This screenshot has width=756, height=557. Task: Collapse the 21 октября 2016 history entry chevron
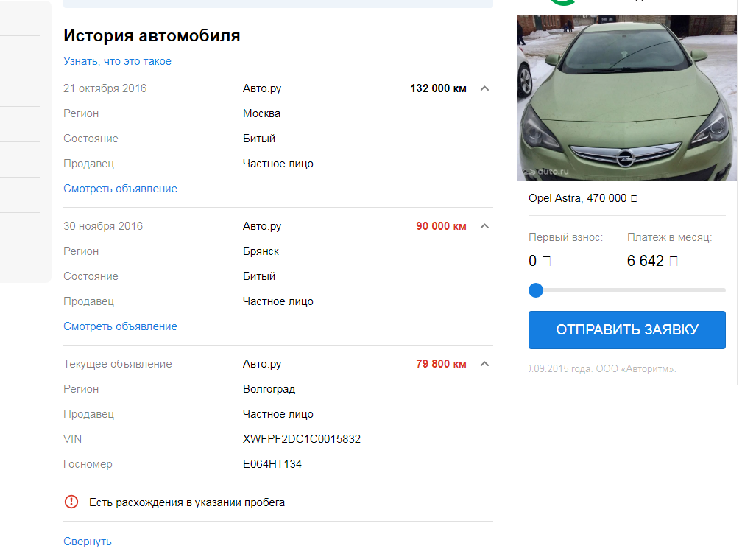tap(484, 88)
